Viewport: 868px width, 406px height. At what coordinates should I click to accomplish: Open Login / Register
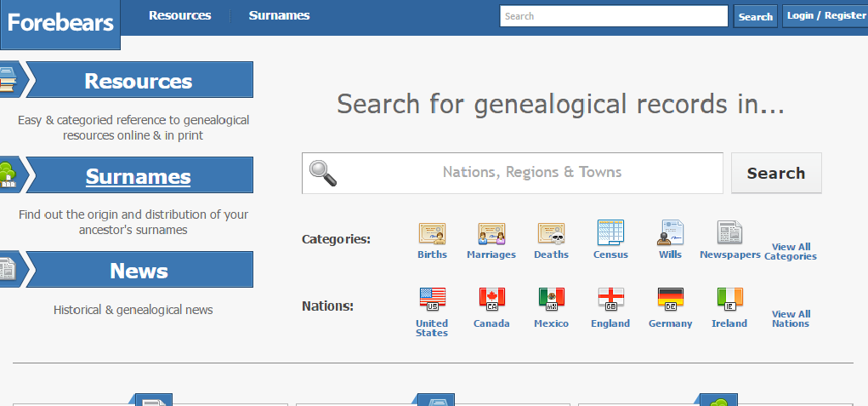coord(825,16)
